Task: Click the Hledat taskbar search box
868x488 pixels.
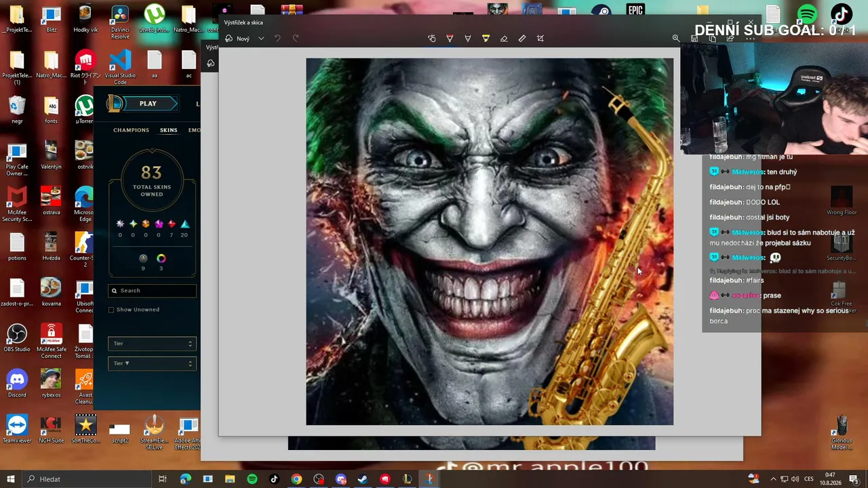Action: coord(85,479)
